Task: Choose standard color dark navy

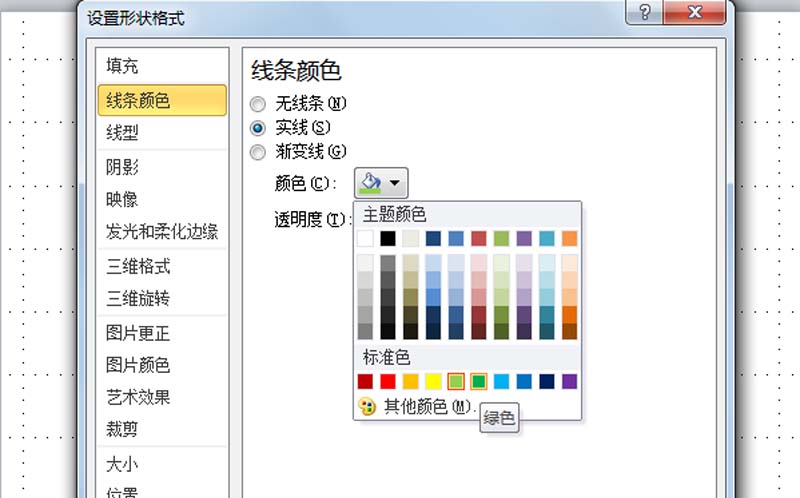Action: (547, 381)
